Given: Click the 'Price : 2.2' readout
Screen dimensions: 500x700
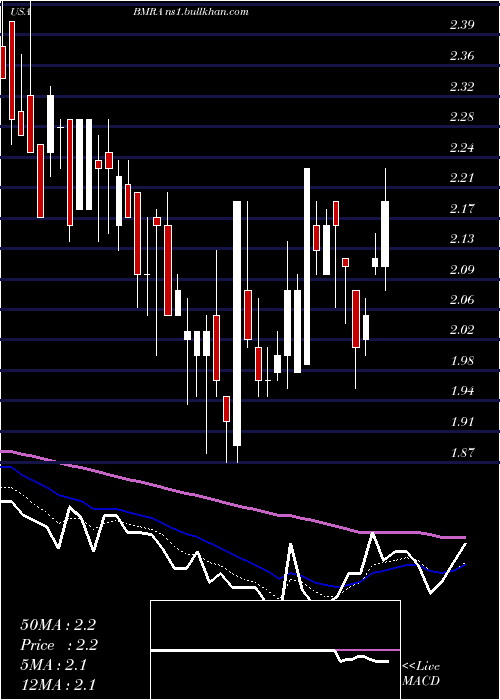Looking at the screenshot, I should pyautogui.click(x=59, y=645).
